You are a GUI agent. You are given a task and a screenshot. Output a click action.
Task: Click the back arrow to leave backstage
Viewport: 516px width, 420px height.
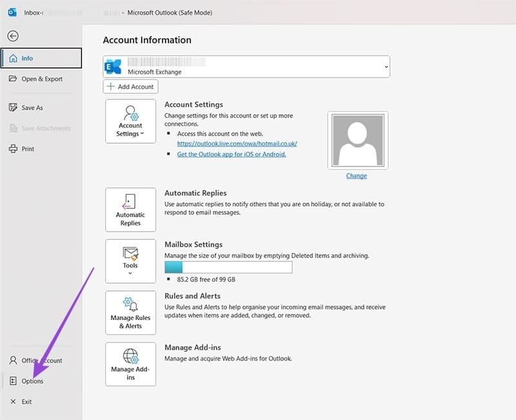point(13,35)
